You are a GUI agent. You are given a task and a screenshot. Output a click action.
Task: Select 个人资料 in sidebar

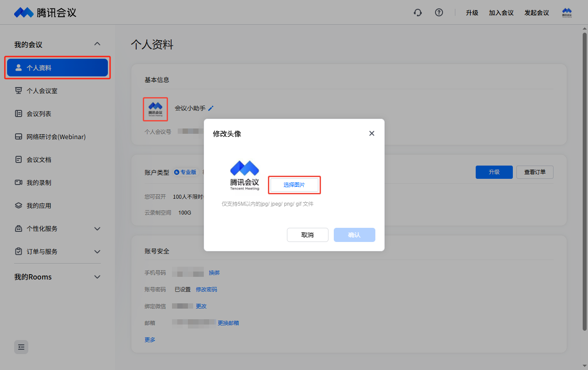pos(57,68)
